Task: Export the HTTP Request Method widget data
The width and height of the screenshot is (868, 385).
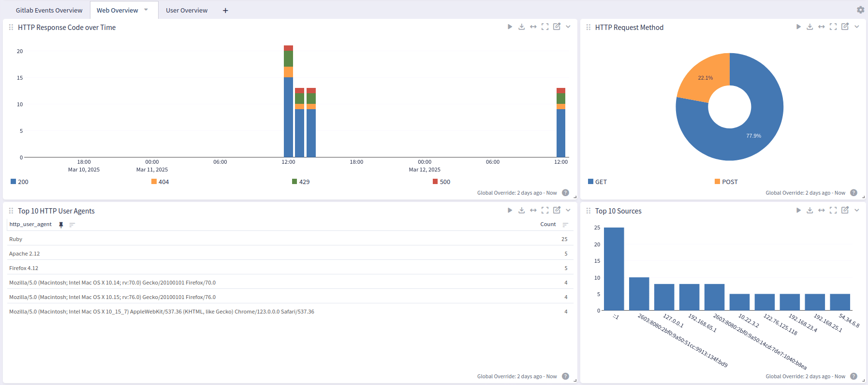Action: 809,27
